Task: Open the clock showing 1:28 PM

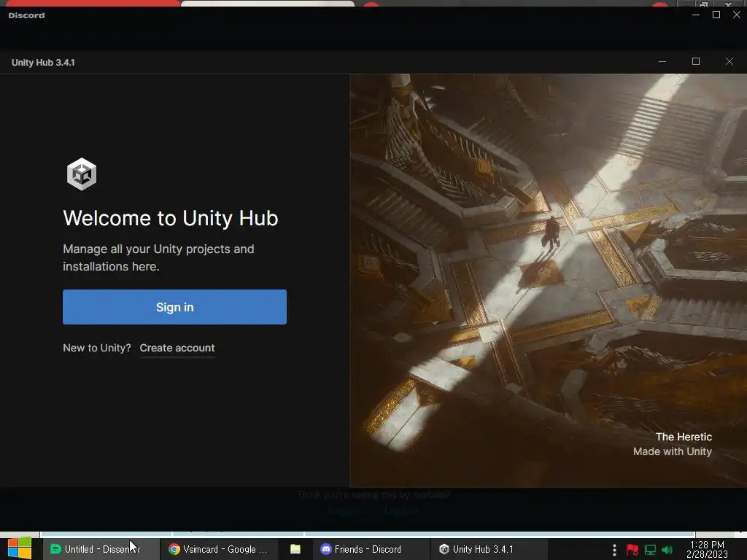Action: [x=707, y=549]
